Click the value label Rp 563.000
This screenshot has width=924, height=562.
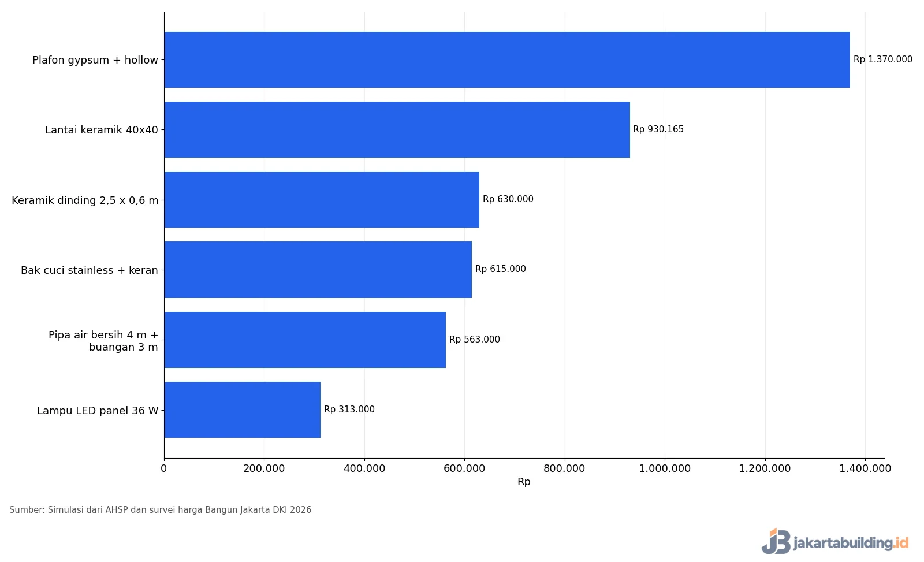pyautogui.click(x=475, y=340)
